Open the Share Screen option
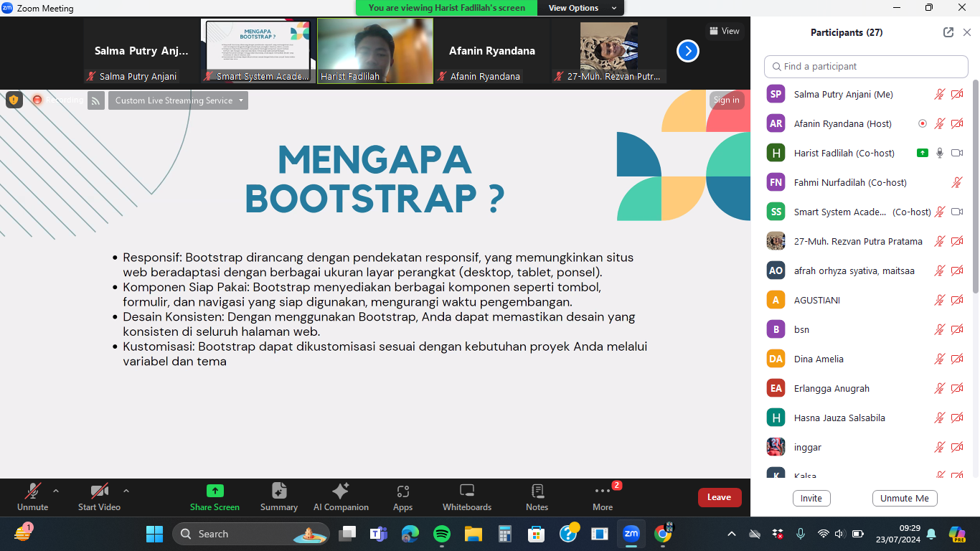The height and width of the screenshot is (551, 980). coord(215,497)
